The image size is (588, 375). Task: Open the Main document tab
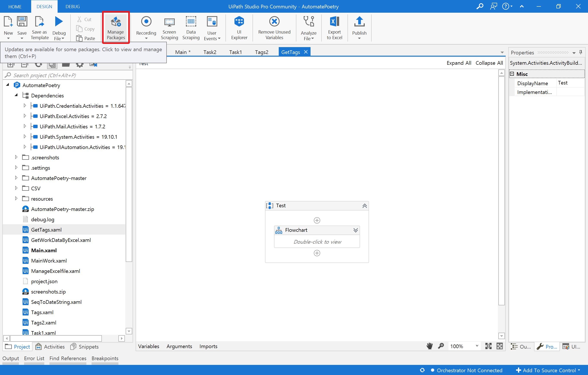coord(183,52)
